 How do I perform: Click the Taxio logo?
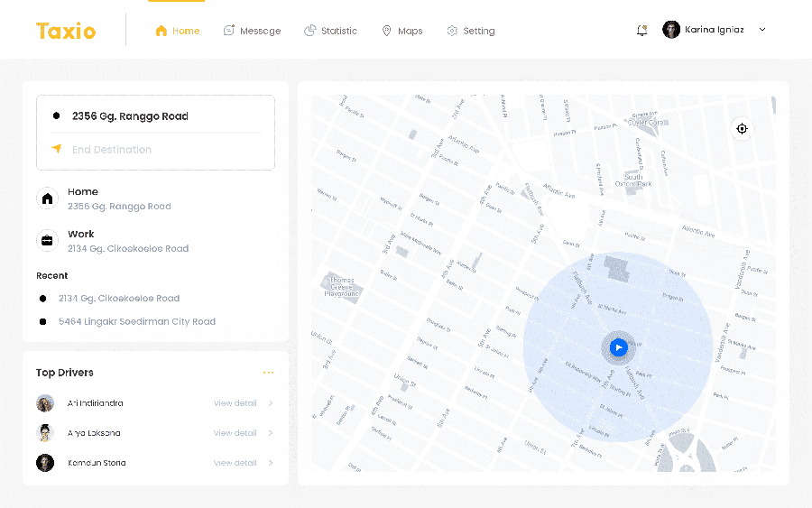point(66,31)
